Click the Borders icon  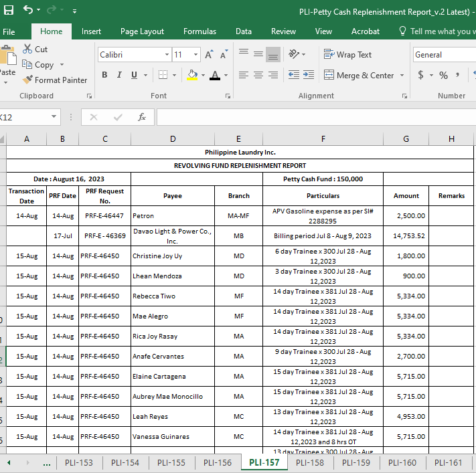(x=163, y=75)
